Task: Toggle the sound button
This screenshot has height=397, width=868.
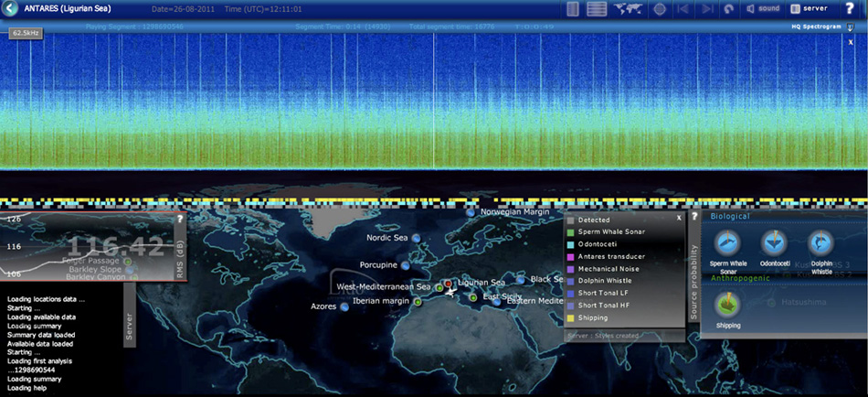Action: [x=763, y=9]
